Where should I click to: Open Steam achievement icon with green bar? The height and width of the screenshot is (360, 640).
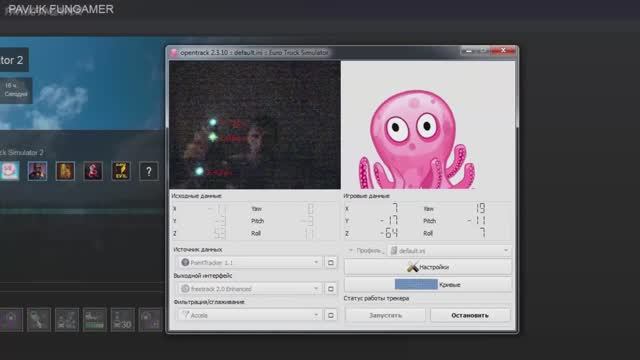95,320
